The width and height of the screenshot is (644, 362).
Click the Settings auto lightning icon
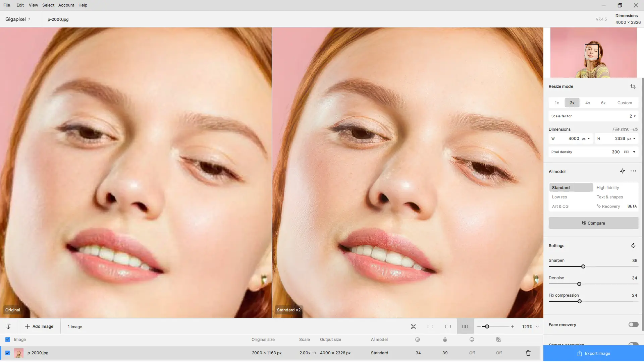(x=633, y=246)
